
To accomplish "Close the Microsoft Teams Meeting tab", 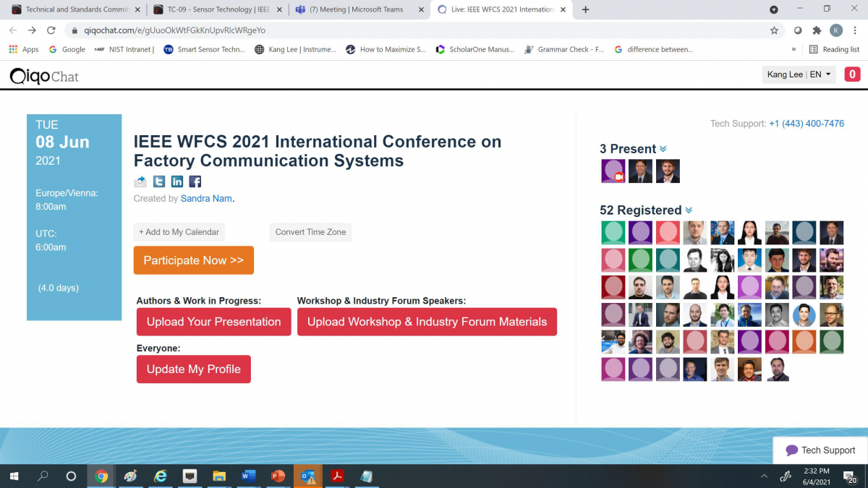I will tap(420, 10).
